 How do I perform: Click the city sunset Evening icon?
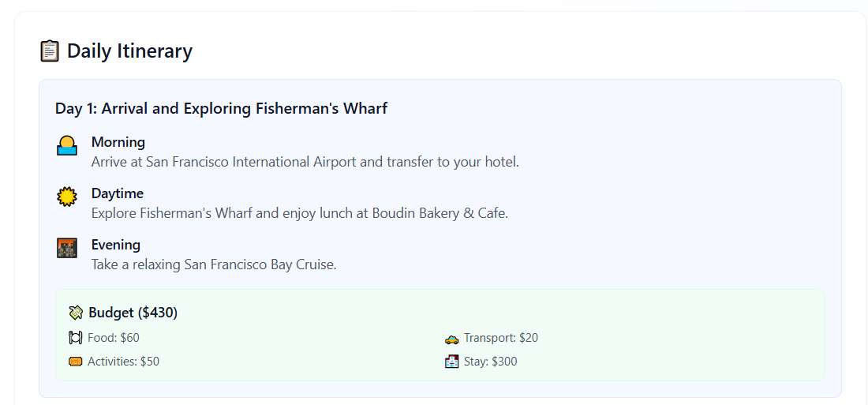(67, 248)
